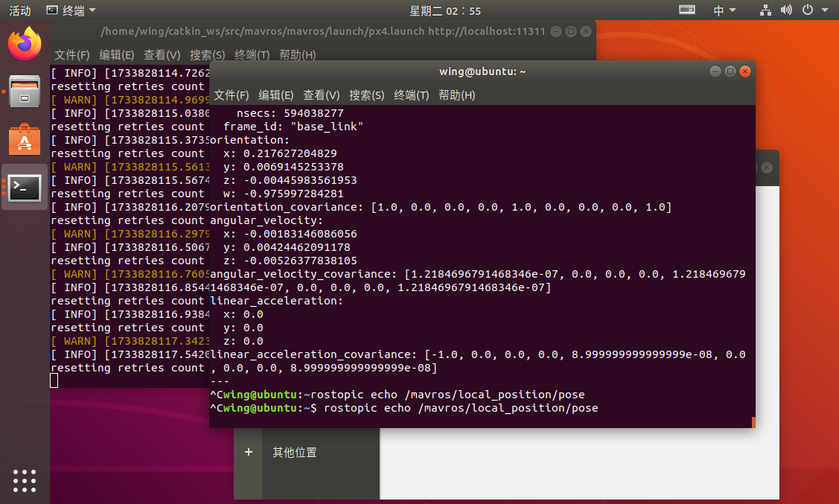
Task: Click the cursor block in px4.launch terminal
Action: [54, 380]
